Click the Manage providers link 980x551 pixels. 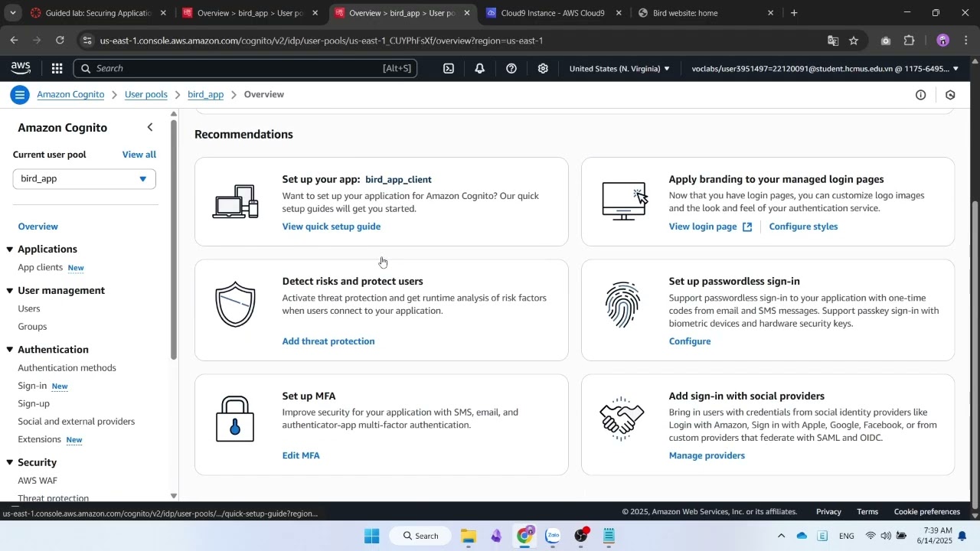point(707,455)
